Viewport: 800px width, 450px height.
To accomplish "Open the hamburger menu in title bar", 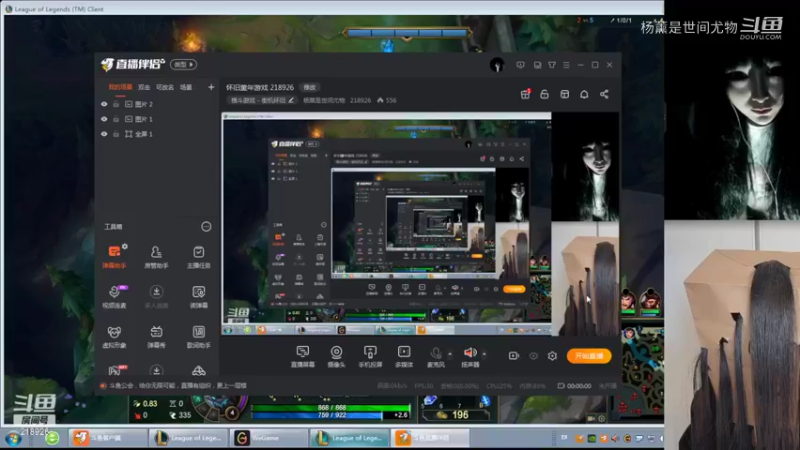I will [566, 65].
